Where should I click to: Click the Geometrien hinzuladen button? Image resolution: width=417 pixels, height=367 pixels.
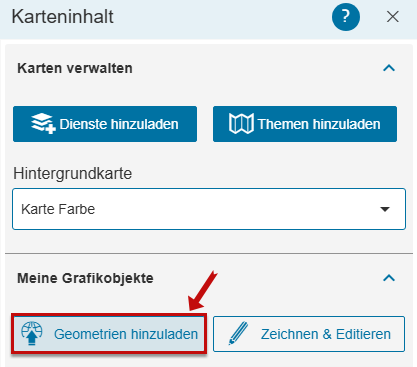109,334
